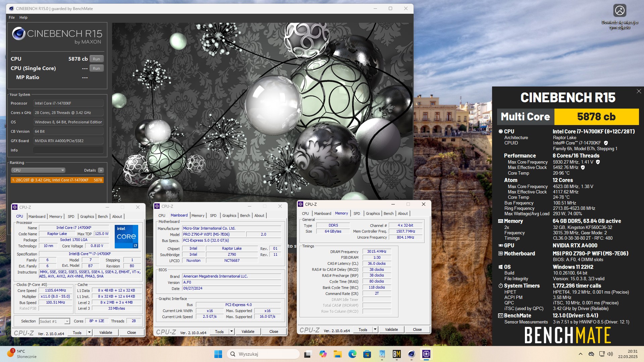644x362 pixels.
Task: Open the File menu in Cinebench
Action: [12, 17]
